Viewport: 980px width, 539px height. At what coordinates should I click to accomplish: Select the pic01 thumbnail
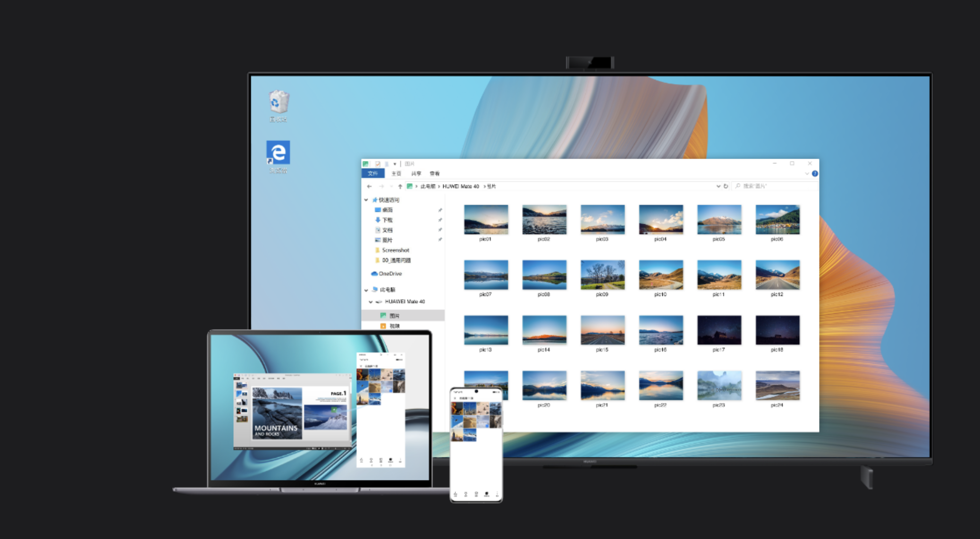pos(486,219)
